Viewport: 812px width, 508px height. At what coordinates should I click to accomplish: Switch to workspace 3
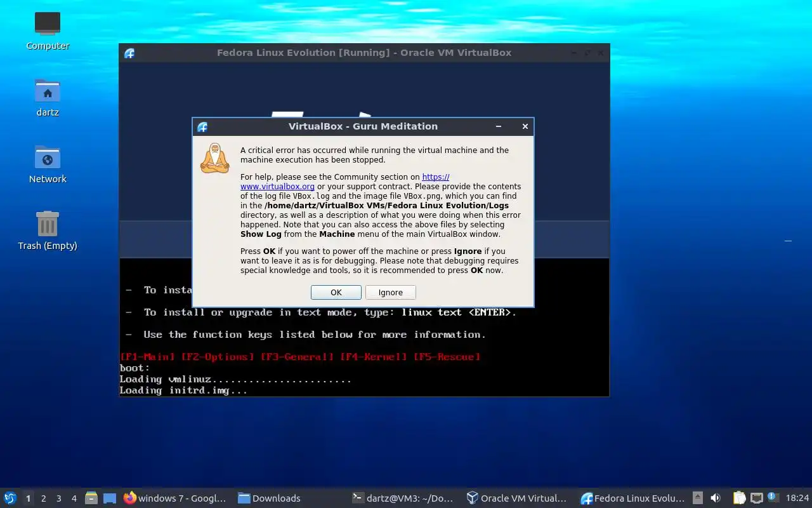point(58,498)
